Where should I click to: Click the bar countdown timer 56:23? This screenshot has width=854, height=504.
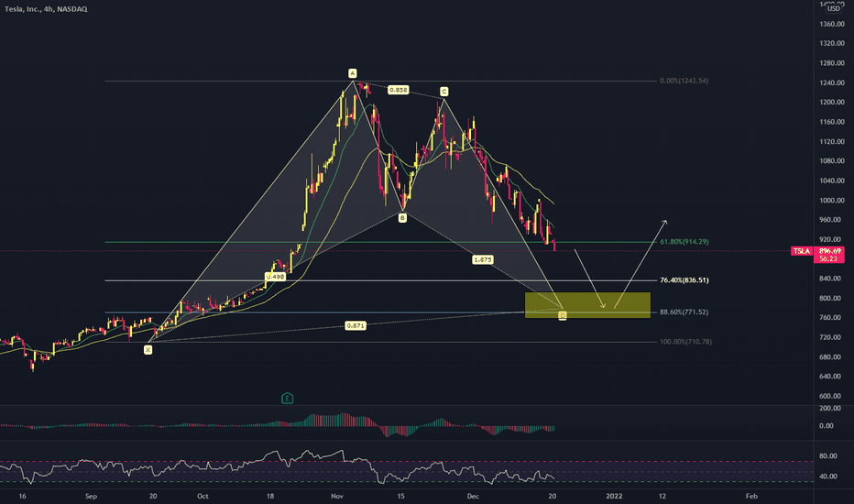[x=828, y=258]
